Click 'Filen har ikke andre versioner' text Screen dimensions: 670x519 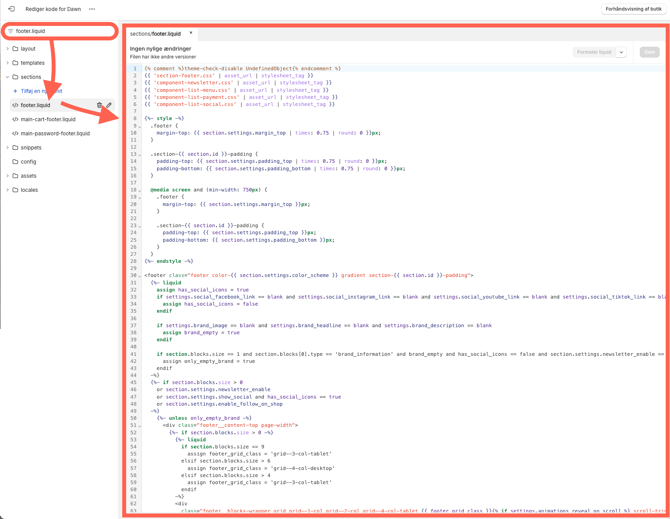(163, 57)
